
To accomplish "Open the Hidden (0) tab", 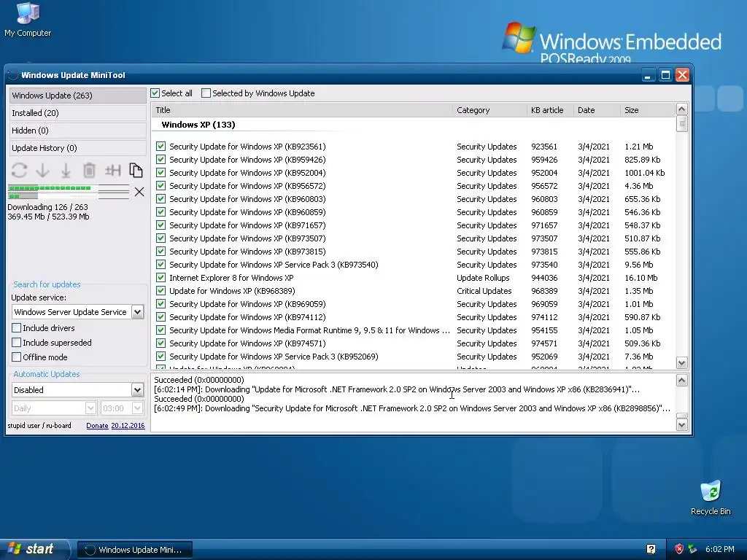I will (x=77, y=131).
